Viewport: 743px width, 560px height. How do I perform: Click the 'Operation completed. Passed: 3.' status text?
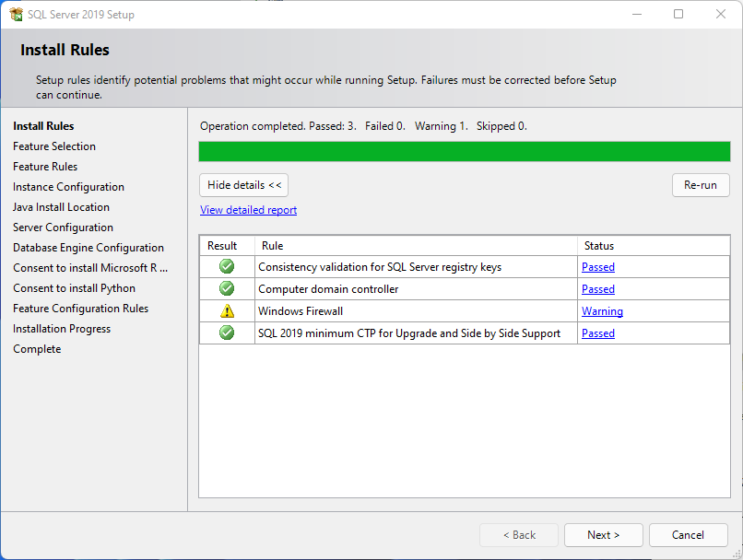278,126
